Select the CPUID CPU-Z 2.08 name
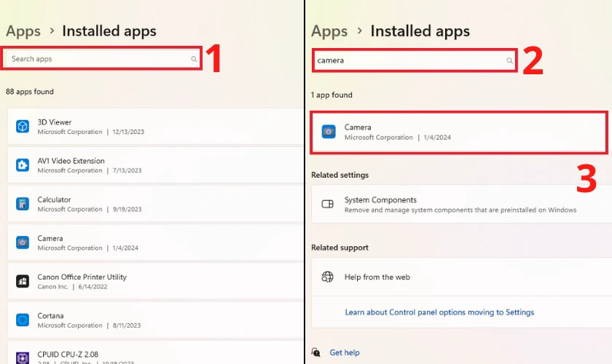Viewport: 612px width, 364px height. 68,355
